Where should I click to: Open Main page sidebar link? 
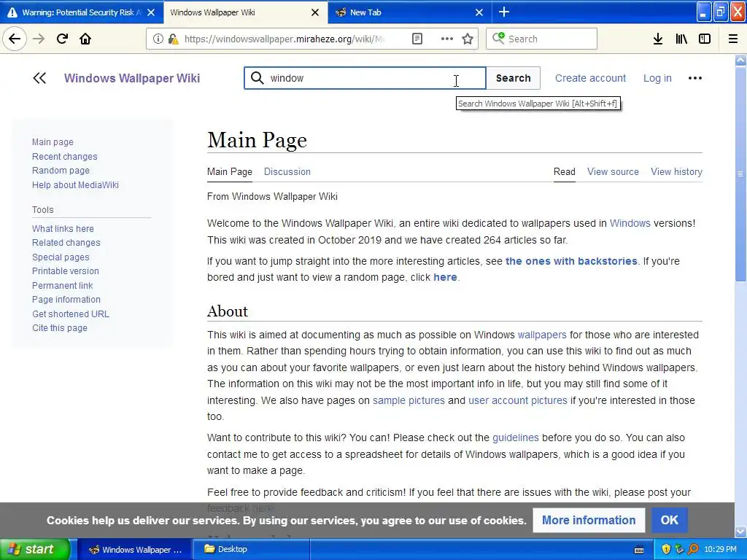53,142
